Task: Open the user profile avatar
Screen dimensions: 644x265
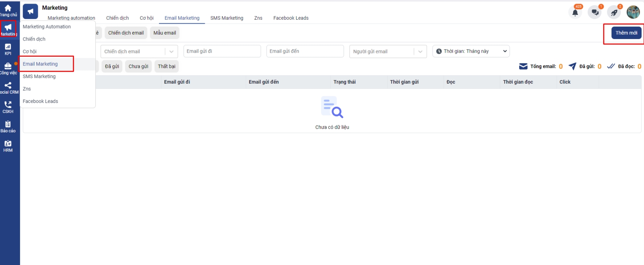Action: pos(633,12)
